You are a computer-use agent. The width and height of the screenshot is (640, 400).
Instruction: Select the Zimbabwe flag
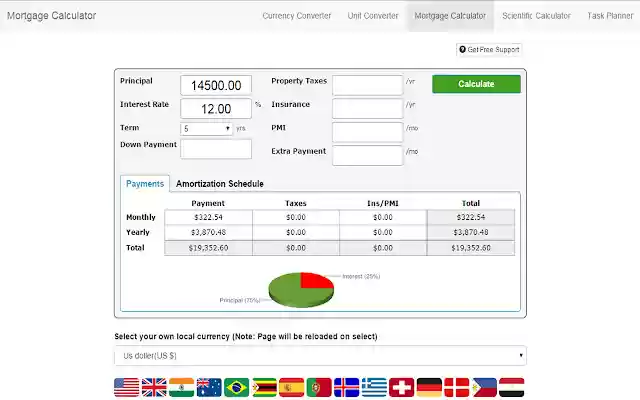pyautogui.click(x=264, y=387)
